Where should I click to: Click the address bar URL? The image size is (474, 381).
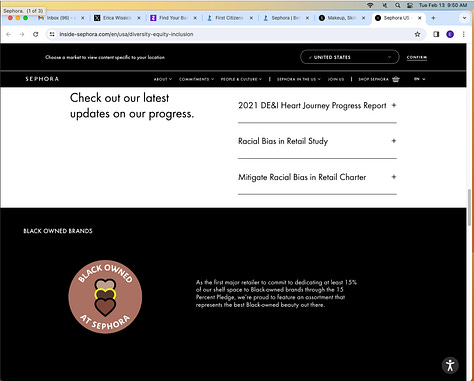tap(126, 34)
